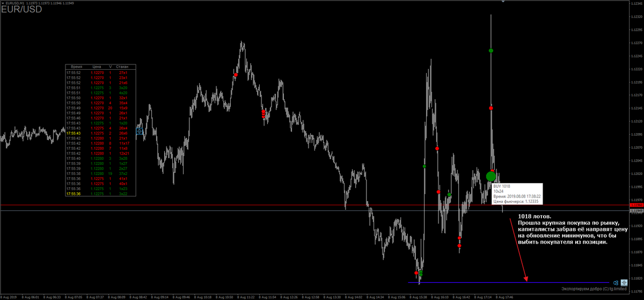Click the speaker sound icon beside the blue line
644x300 pixels.
pyautogui.click(x=616, y=282)
